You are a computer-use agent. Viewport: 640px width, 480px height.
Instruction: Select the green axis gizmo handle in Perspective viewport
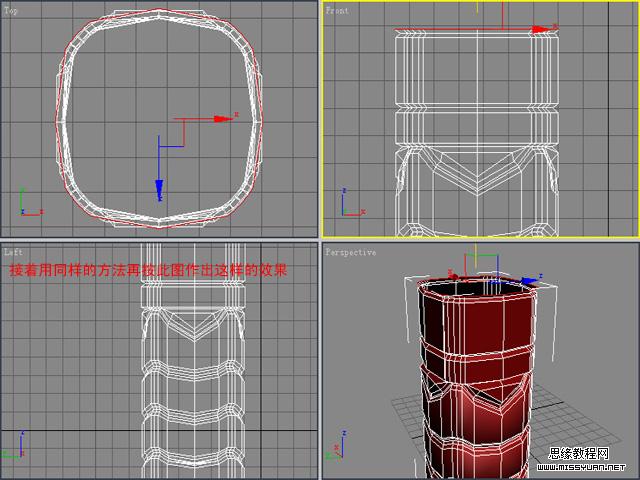tap(482, 256)
